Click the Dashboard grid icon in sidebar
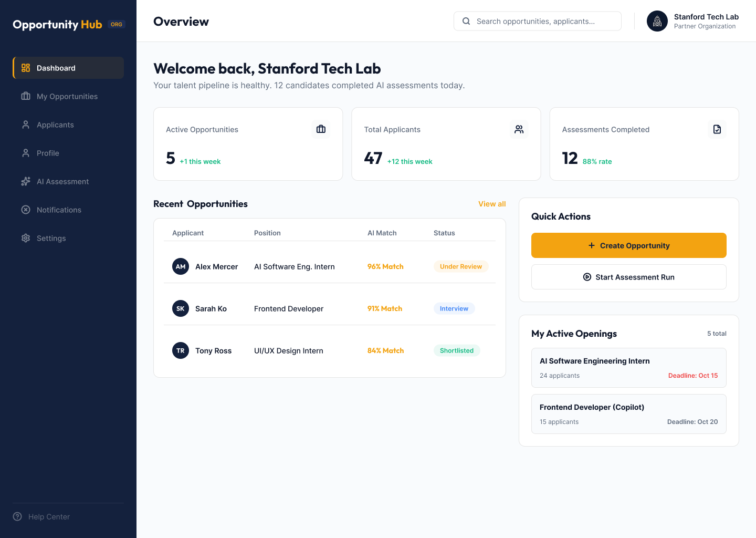The image size is (756, 538). [26, 68]
